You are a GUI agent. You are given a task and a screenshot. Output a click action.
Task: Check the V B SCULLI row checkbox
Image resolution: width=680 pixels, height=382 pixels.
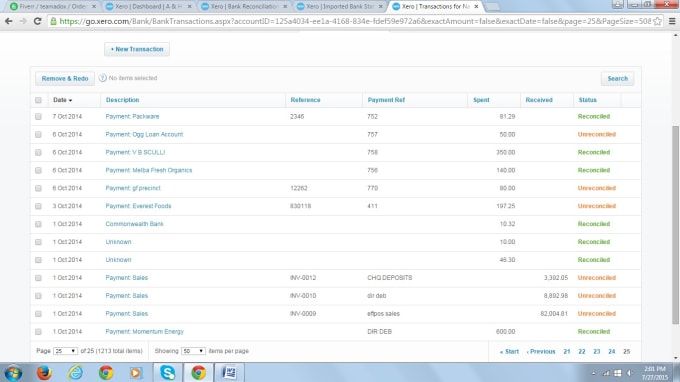point(38,153)
